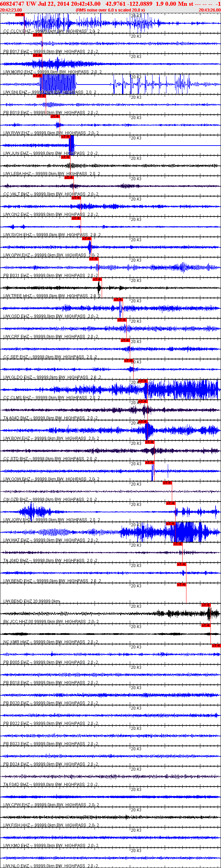Viewport: 221px width, 868px height.
Task: Click the end time 20:43:26.00 label
Action: pyautogui.click(x=209, y=10)
